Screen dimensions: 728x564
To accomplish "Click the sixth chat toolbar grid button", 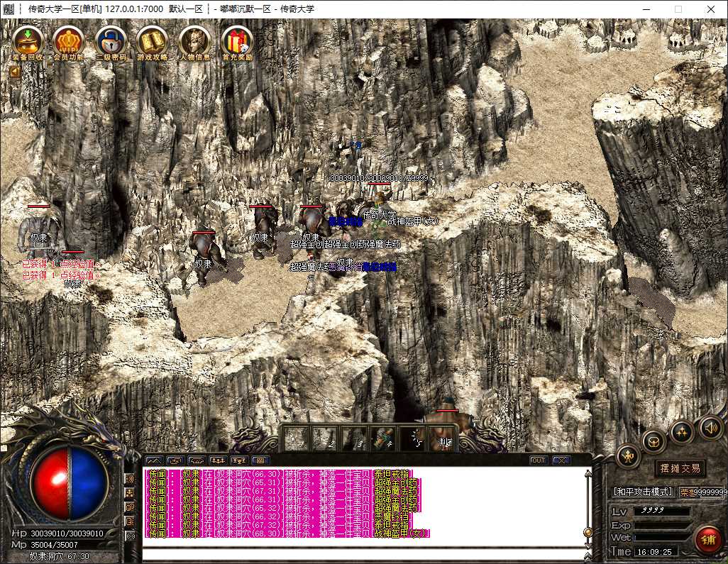I will point(260,460).
